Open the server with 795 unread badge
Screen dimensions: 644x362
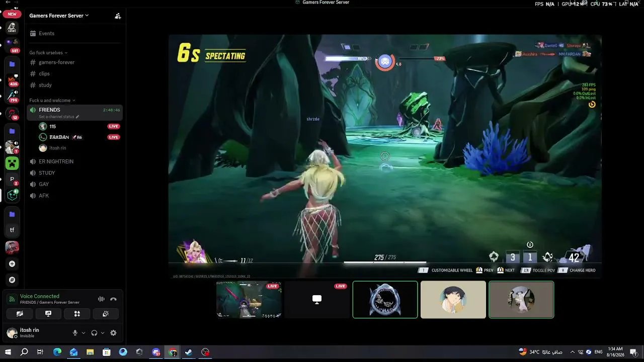pos(12,96)
